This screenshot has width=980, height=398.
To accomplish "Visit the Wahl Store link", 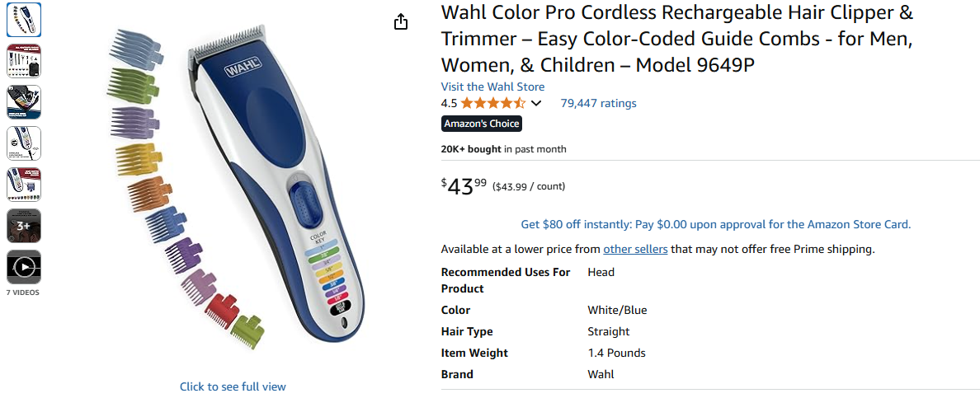I will [x=492, y=87].
